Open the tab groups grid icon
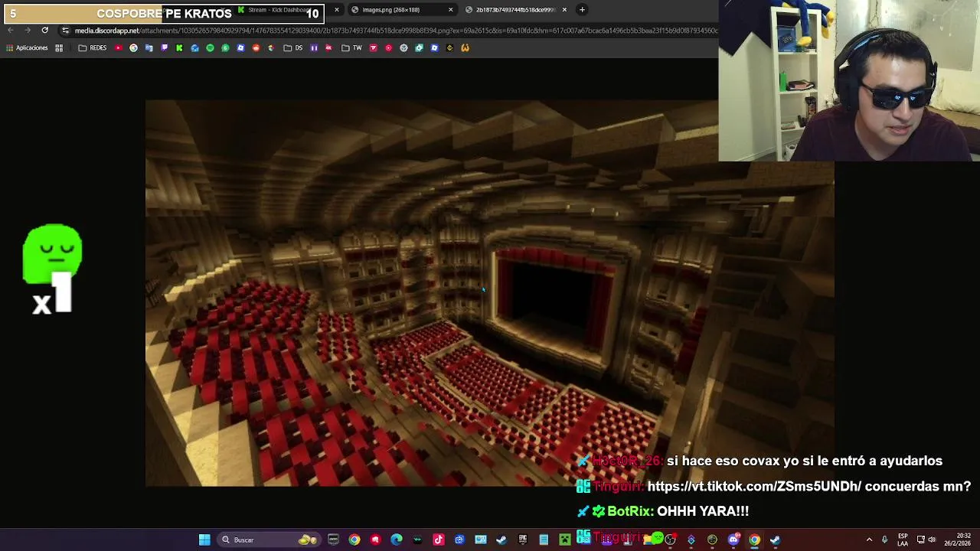The height and width of the screenshot is (551, 980). pyautogui.click(x=59, y=47)
